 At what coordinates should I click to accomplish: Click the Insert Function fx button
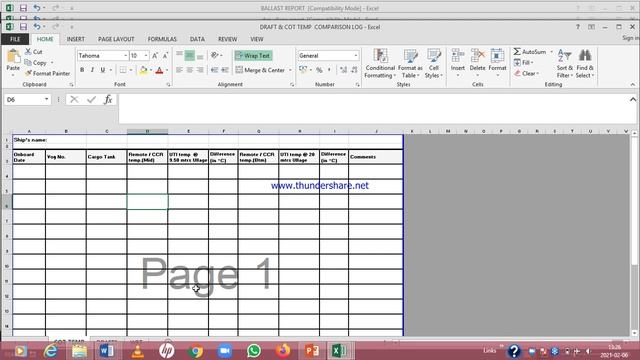pos(108,100)
